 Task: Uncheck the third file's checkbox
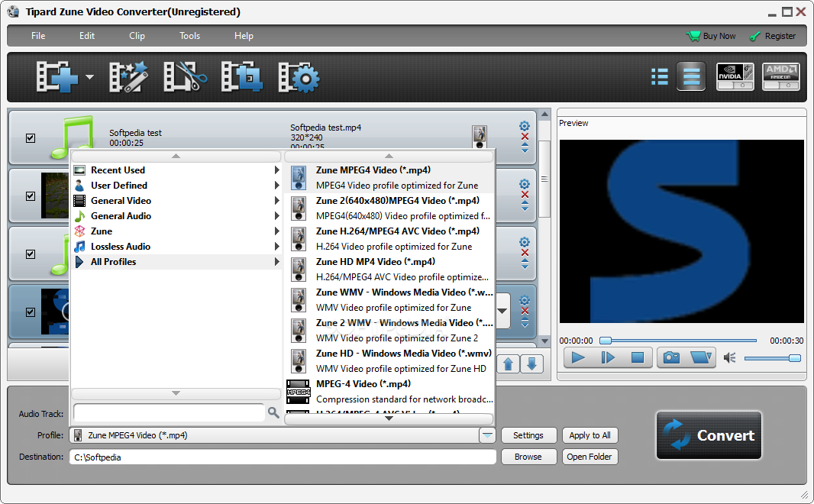tap(31, 254)
